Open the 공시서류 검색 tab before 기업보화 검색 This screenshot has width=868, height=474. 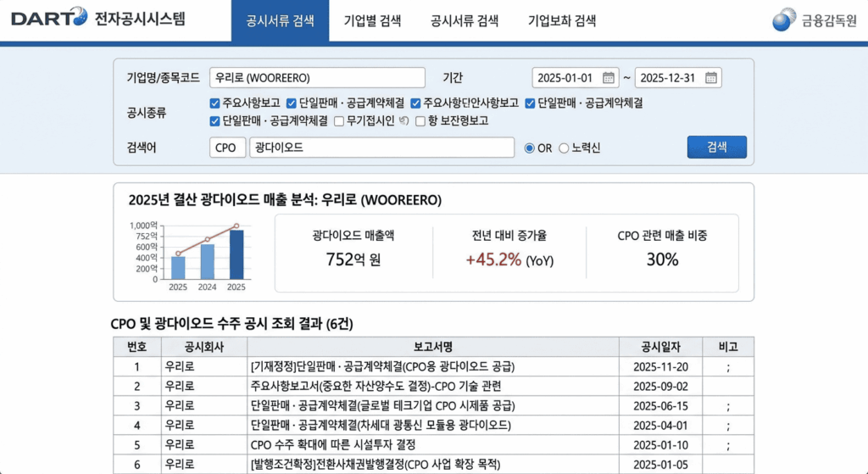[465, 21]
